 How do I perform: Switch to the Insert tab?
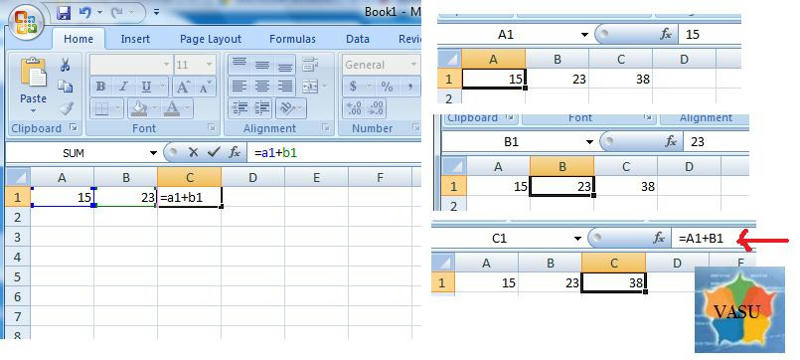[x=135, y=39]
